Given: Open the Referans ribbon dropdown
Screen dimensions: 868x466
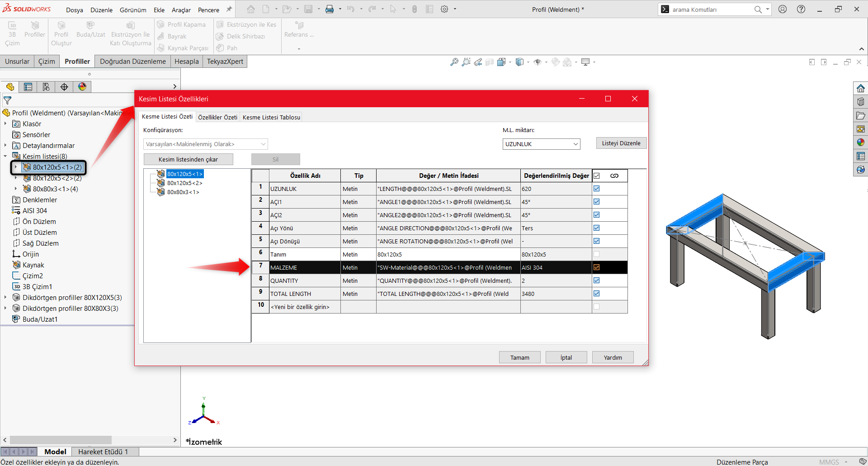Looking at the screenshot, I should click(299, 49).
